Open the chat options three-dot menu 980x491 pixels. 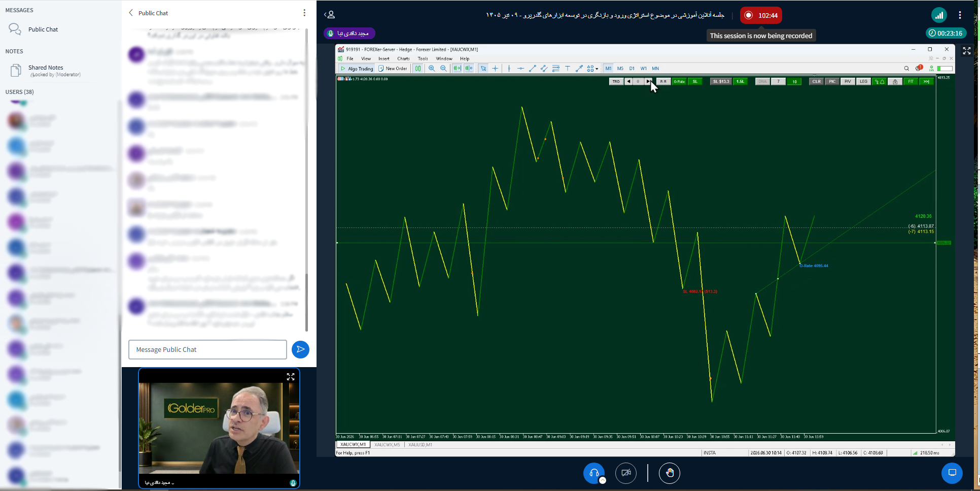[x=304, y=13]
